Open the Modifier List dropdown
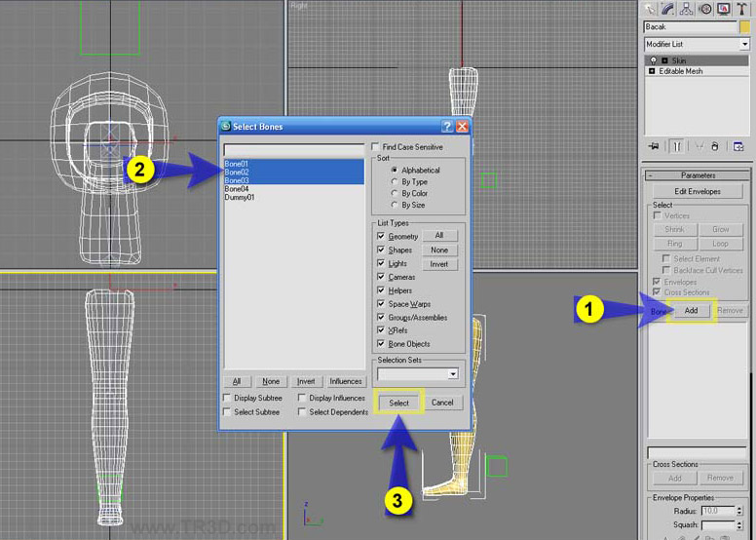 744,45
